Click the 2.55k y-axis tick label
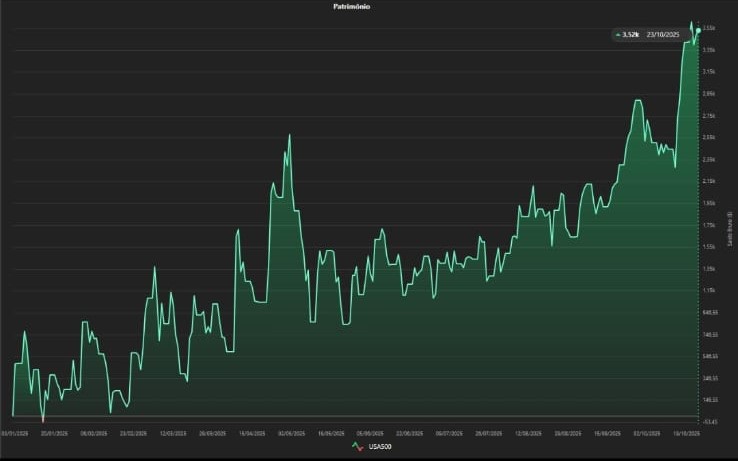Screen dimensions: 738x461 (709, 138)
